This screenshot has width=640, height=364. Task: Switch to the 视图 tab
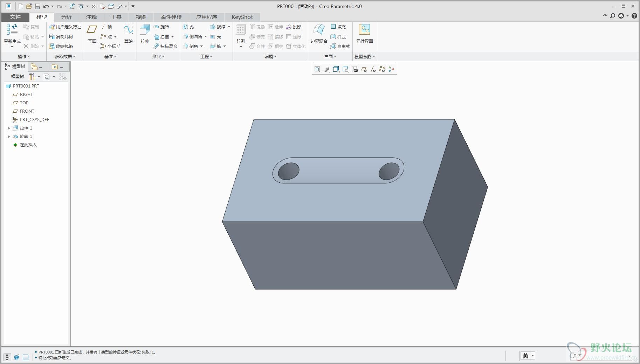(141, 17)
